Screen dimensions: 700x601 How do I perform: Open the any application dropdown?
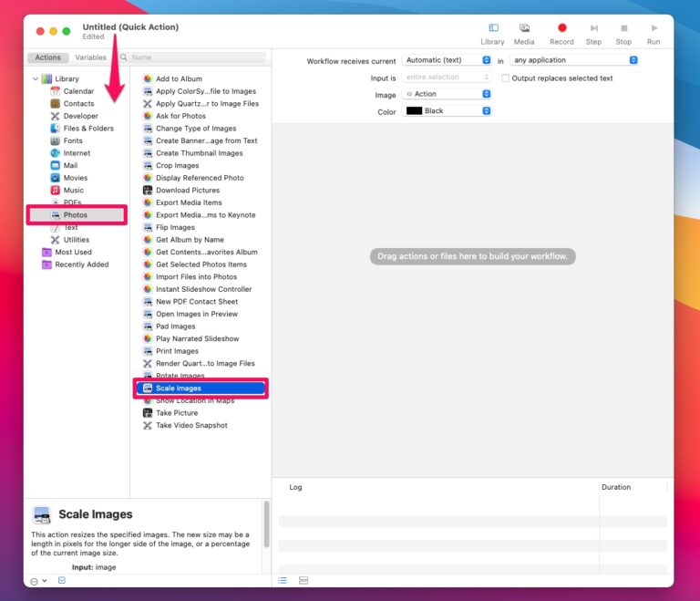[574, 60]
